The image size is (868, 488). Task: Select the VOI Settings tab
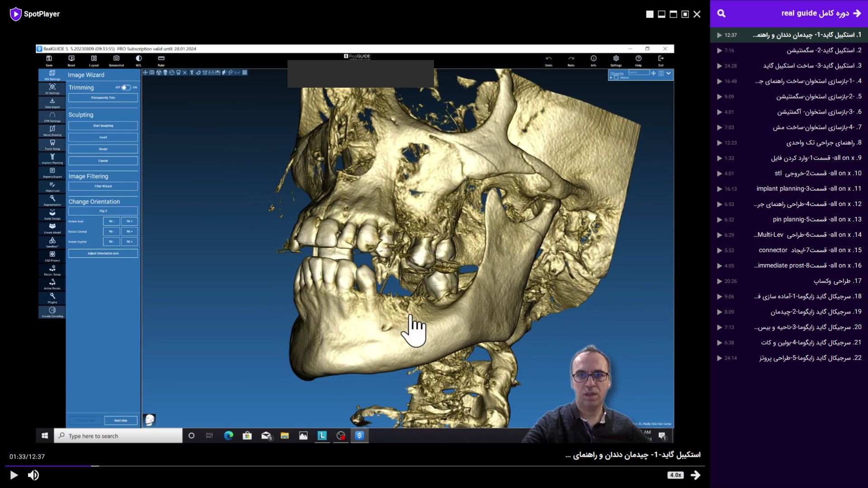tap(52, 75)
